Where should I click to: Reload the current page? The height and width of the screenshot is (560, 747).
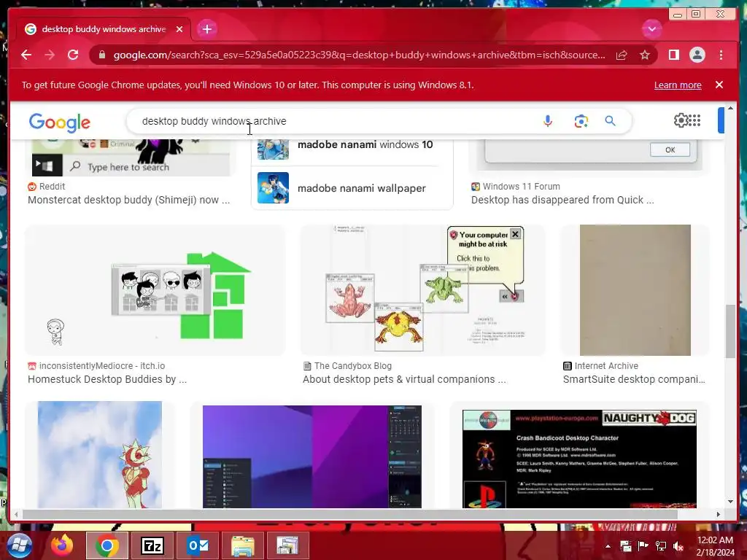73,55
